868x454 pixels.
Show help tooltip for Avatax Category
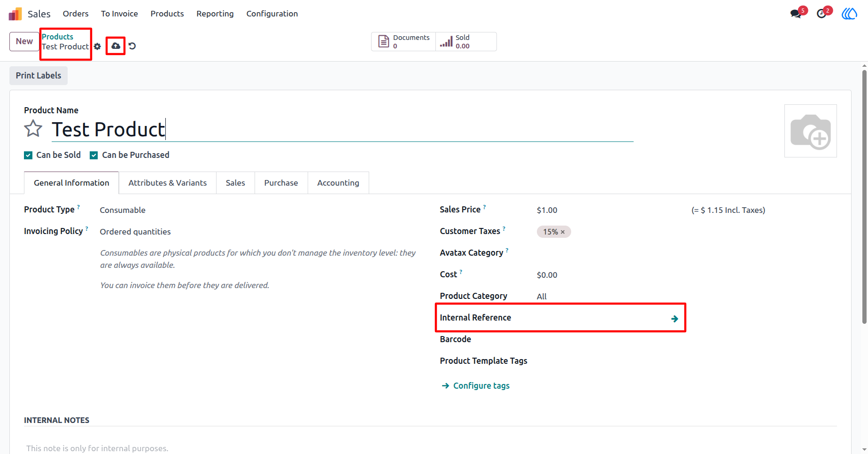coord(507,250)
